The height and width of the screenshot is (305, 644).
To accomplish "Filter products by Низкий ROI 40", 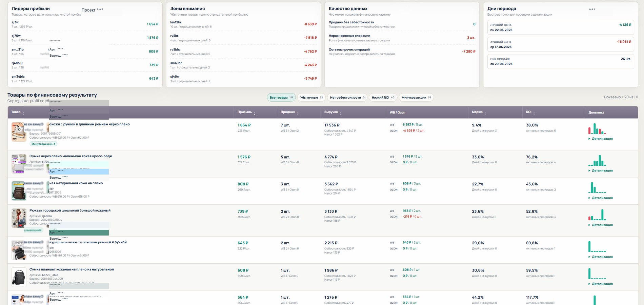I will pos(383,98).
